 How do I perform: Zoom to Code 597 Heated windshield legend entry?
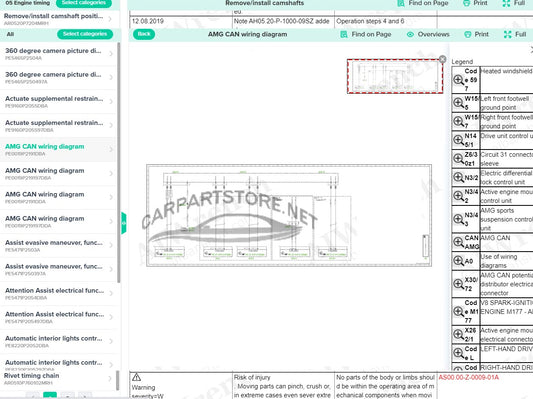[458, 80]
